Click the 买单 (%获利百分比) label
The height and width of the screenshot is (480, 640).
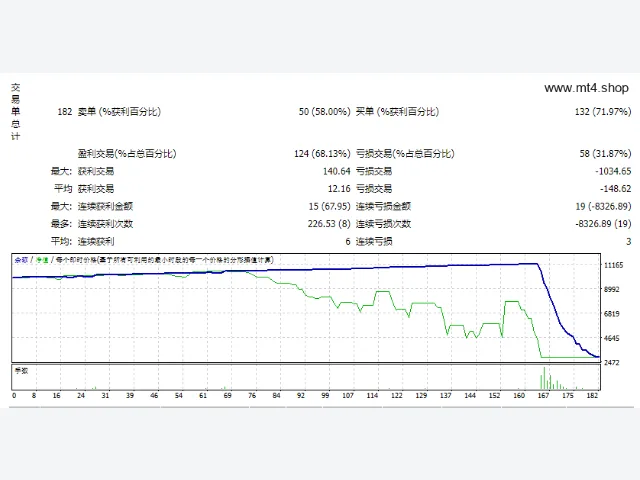[397, 111]
